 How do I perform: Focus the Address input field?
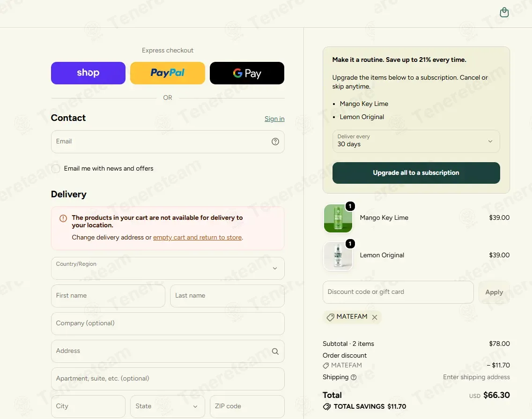coord(168,351)
